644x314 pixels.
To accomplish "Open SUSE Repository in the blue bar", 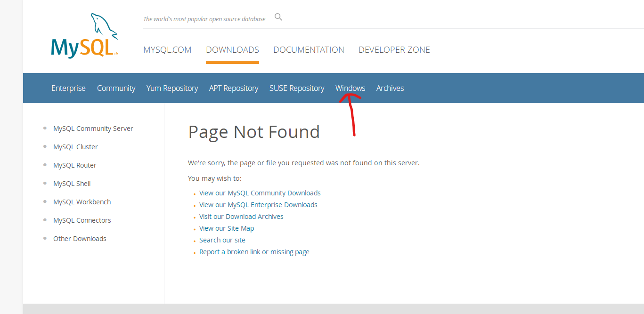I will tap(297, 88).
